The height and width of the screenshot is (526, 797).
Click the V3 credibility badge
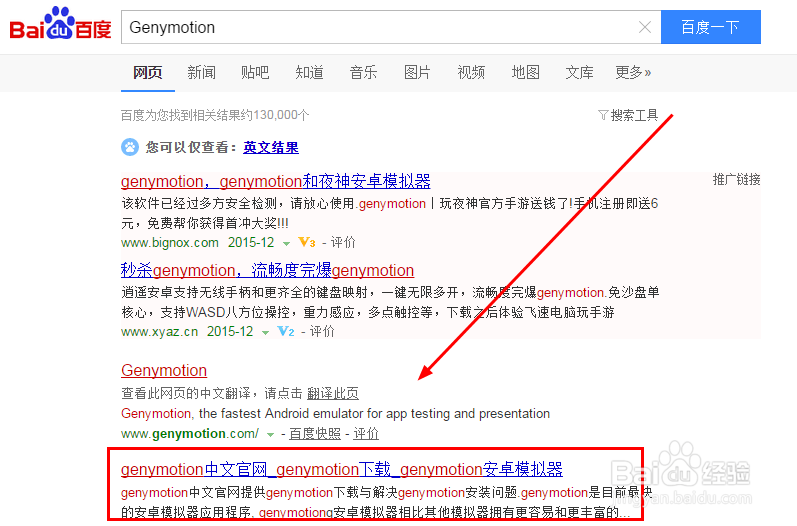(x=306, y=243)
